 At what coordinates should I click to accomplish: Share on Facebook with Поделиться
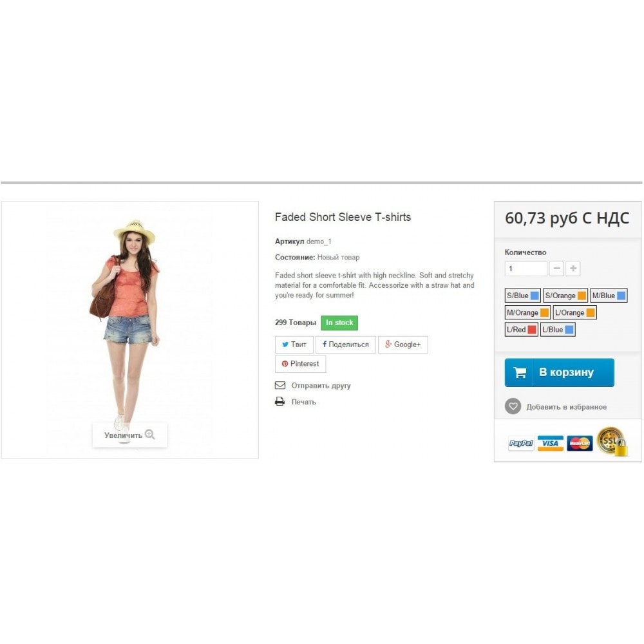pos(345,344)
